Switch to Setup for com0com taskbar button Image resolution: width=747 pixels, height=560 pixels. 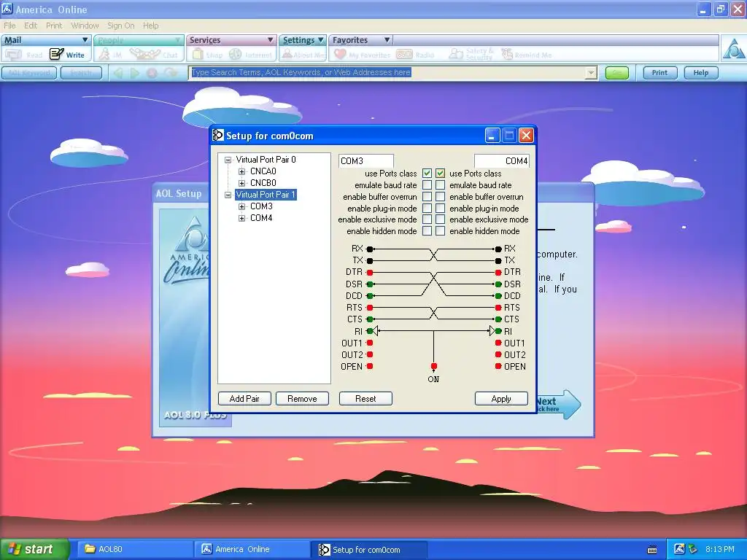coord(368,550)
